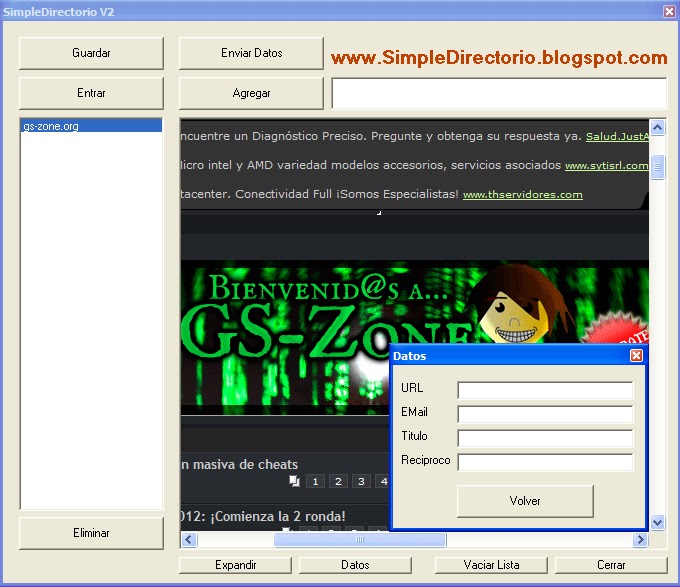This screenshot has height=587, width=680.
Task: Click the Agregar button
Action: [x=251, y=93]
